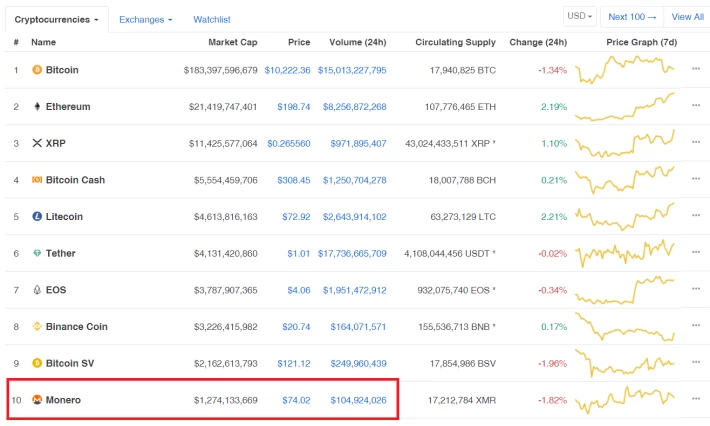Open the Bitcoin SV name link
Image resolution: width=710 pixels, height=426 pixels.
click(70, 363)
